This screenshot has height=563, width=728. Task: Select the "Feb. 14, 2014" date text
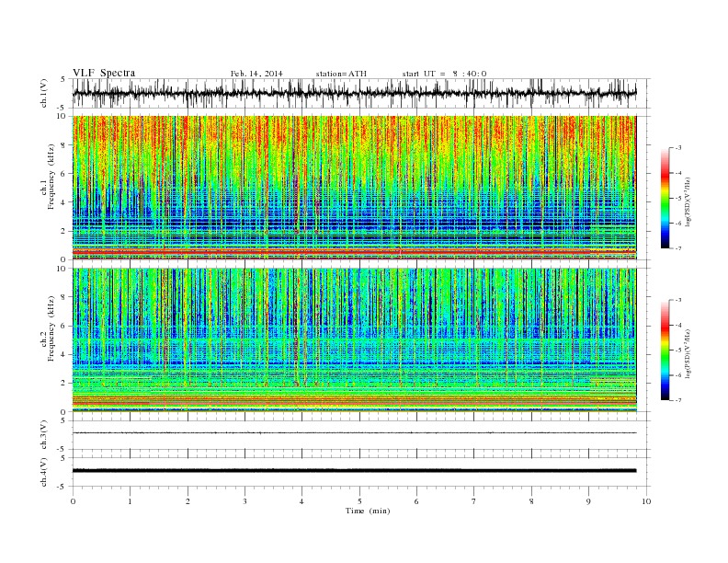pyautogui.click(x=256, y=74)
